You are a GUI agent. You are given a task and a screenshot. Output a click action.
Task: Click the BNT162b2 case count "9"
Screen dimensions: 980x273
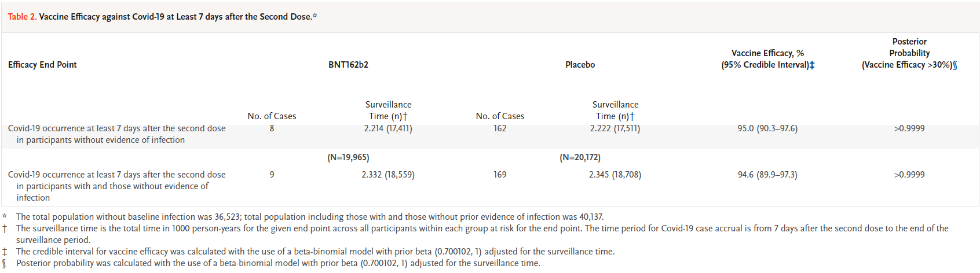tap(272, 175)
